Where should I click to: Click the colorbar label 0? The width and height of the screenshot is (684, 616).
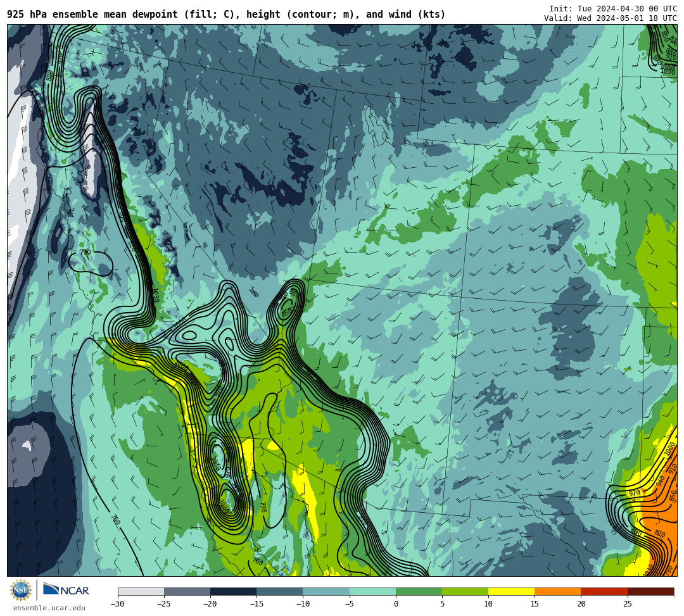(396, 604)
